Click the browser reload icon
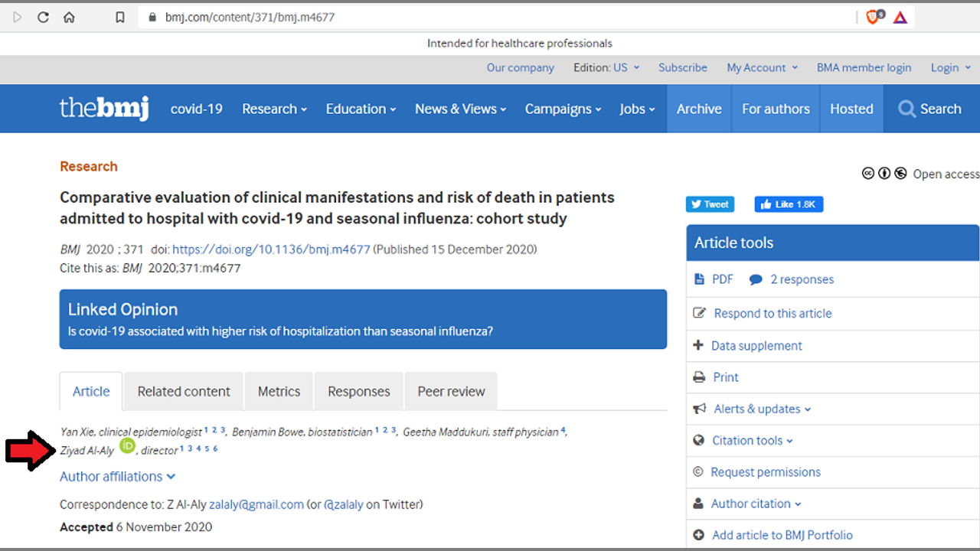Screen dimensions: 980x551 43,17
